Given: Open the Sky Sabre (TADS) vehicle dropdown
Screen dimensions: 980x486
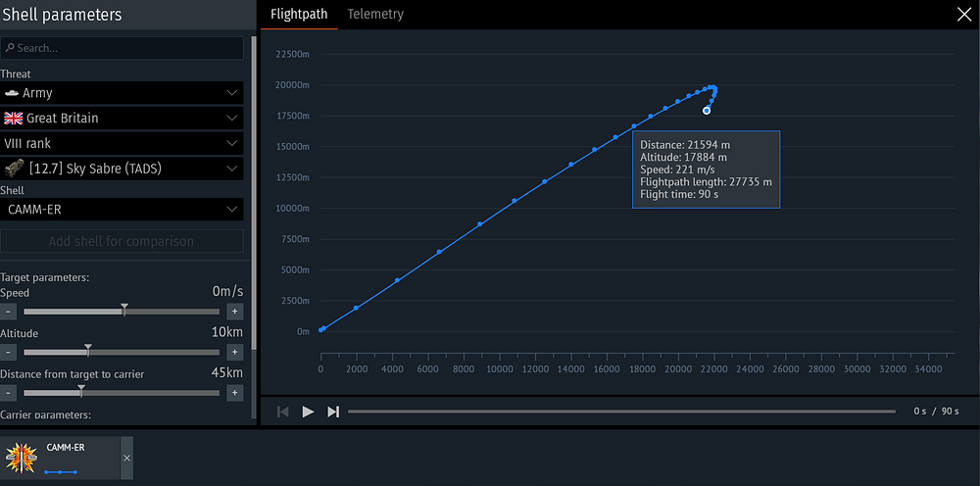Looking at the screenshot, I should click(x=122, y=168).
